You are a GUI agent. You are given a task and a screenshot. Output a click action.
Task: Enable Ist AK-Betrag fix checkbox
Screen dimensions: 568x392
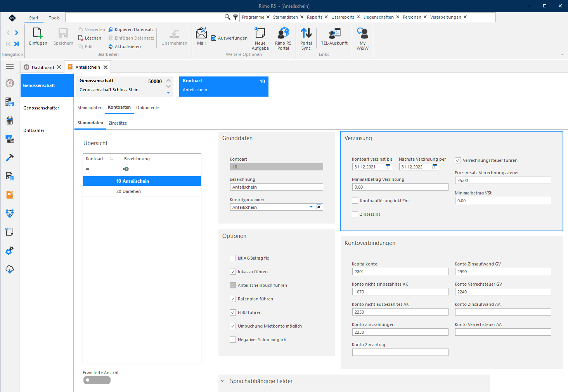pos(233,258)
